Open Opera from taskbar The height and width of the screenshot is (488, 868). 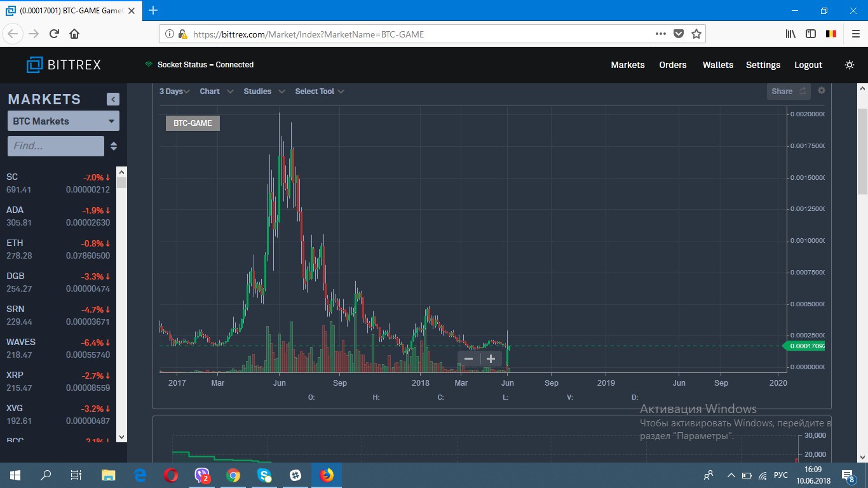coord(170,475)
